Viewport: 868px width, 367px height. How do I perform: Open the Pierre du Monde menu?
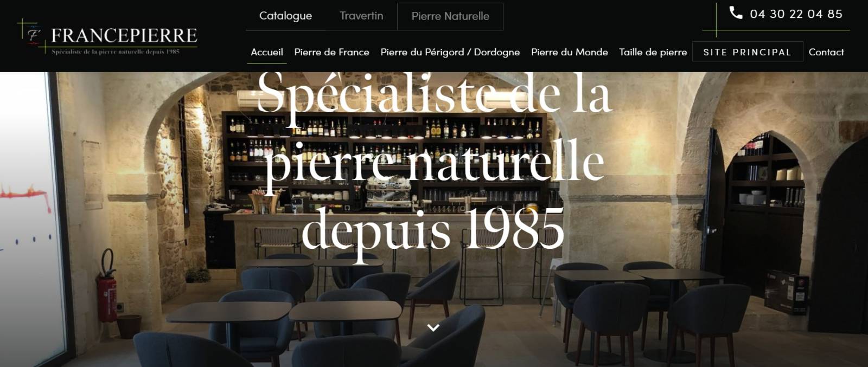click(x=569, y=52)
